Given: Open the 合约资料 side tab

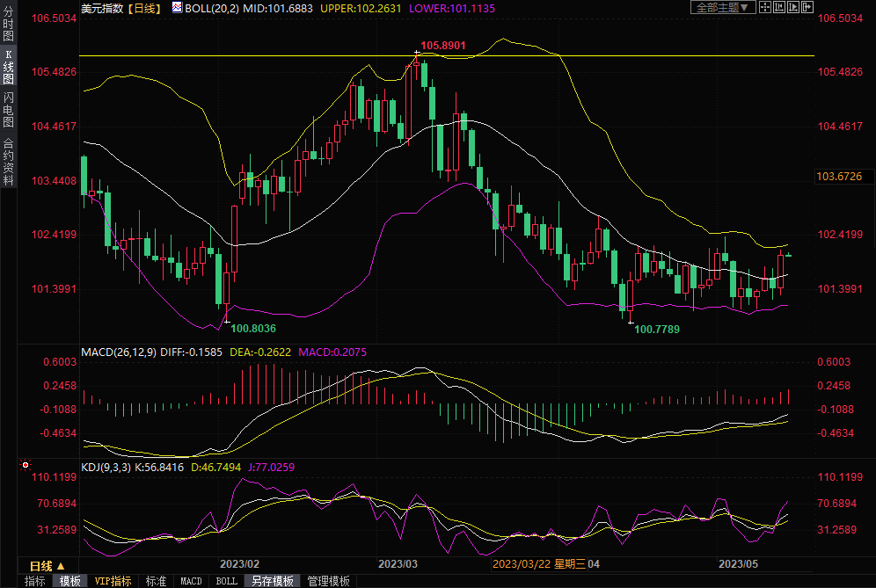Looking at the screenshot, I should (8, 161).
